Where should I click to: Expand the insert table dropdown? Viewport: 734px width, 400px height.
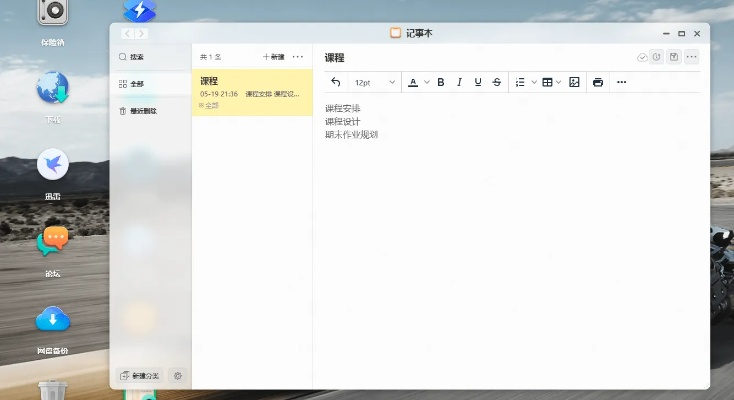click(x=558, y=82)
